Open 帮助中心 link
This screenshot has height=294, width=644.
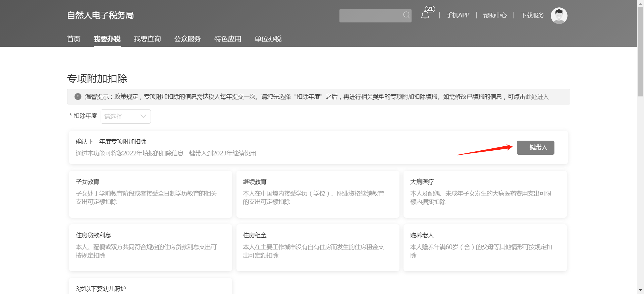pos(495,15)
